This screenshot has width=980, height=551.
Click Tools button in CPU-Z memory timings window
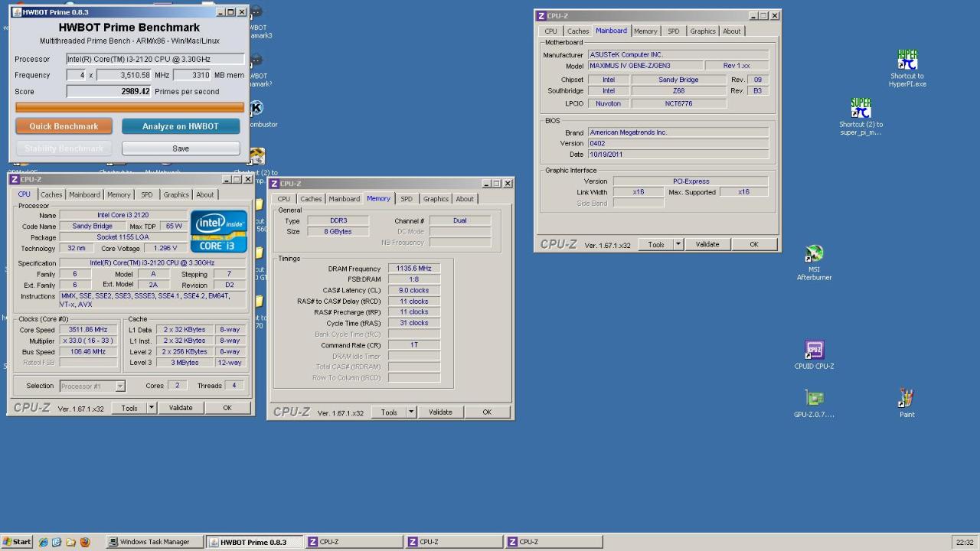click(x=389, y=412)
